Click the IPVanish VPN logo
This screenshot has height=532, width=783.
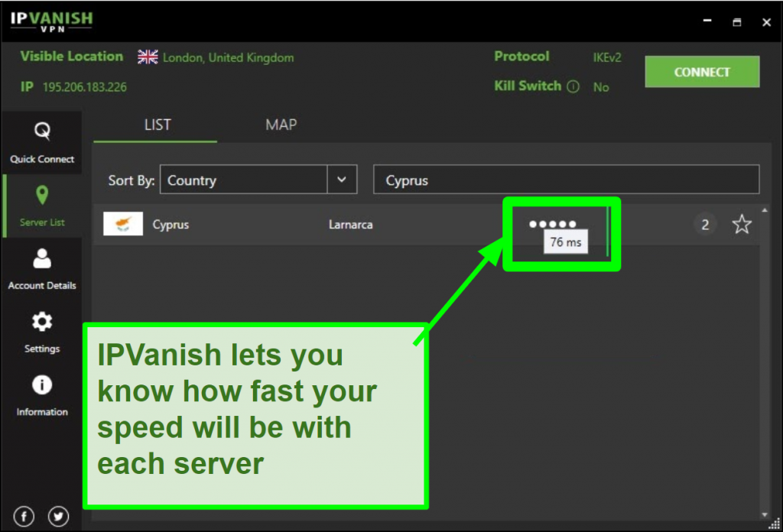(x=51, y=21)
